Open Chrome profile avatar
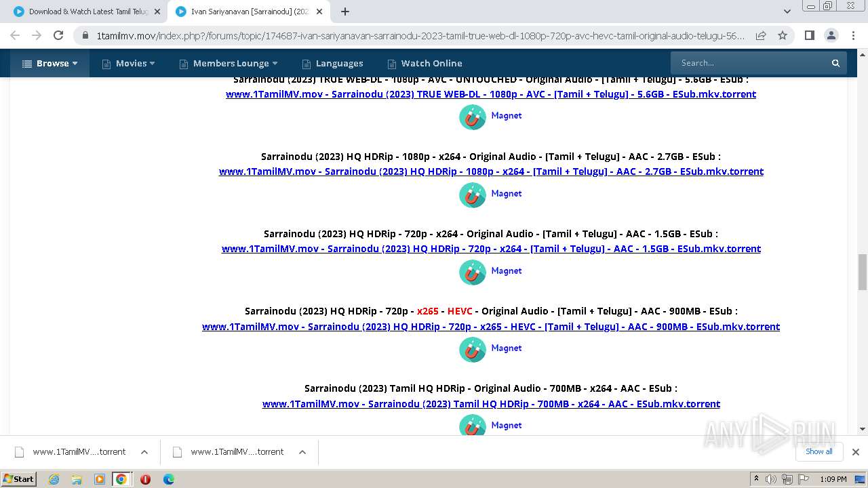Image resolution: width=868 pixels, height=488 pixels. pos(831,35)
